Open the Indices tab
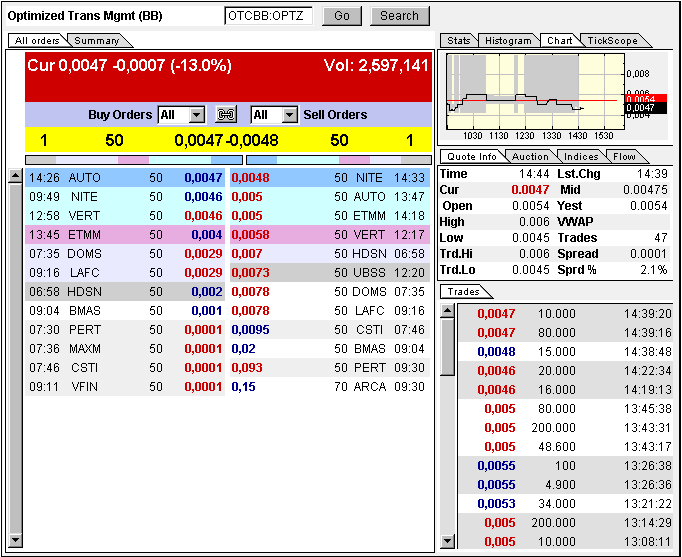682x557 pixels. point(581,157)
